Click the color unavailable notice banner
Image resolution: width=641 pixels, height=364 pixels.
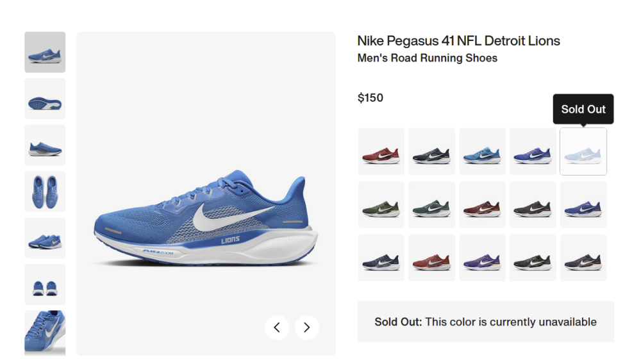click(x=485, y=322)
